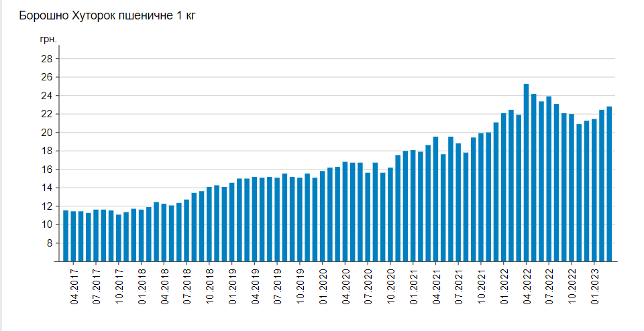Click the bar for 01.2019
The height and width of the screenshot is (331, 644).
click(232, 222)
